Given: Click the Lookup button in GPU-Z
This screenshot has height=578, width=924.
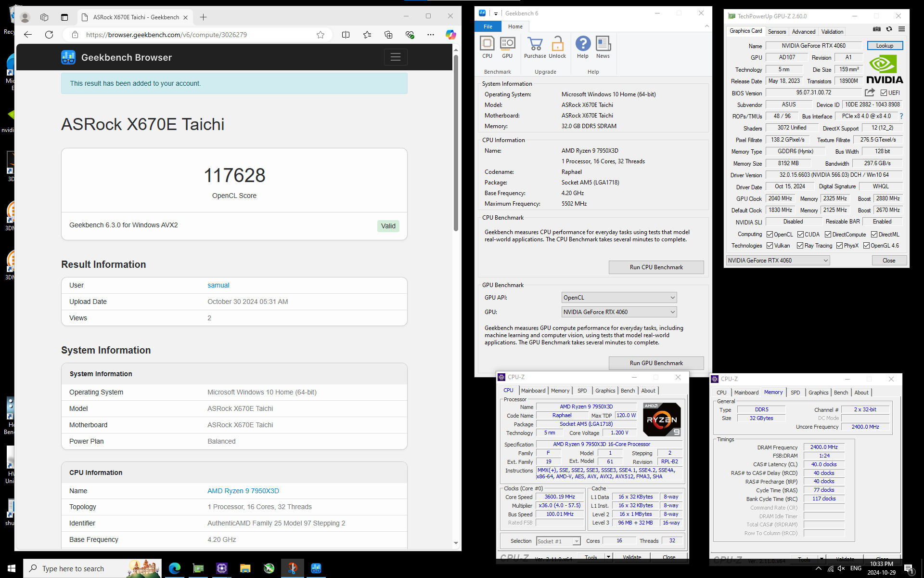Looking at the screenshot, I should pyautogui.click(x=885, y=46).
